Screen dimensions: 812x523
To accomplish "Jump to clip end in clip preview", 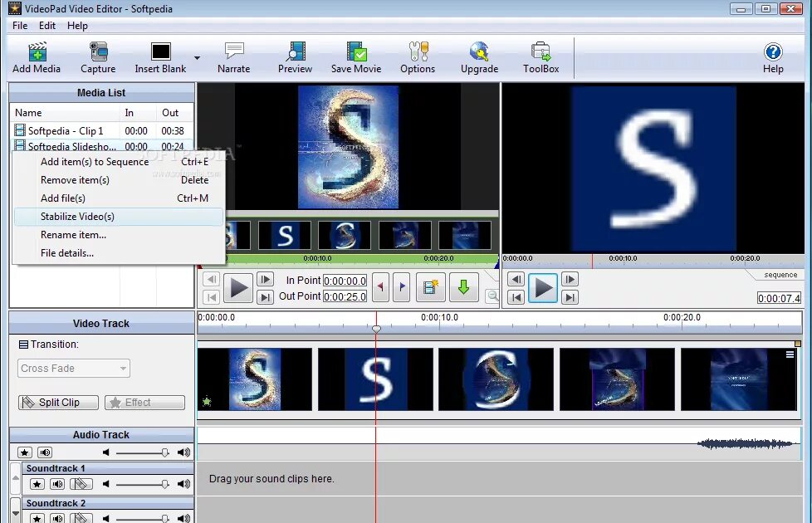I will tap(265, 297).
